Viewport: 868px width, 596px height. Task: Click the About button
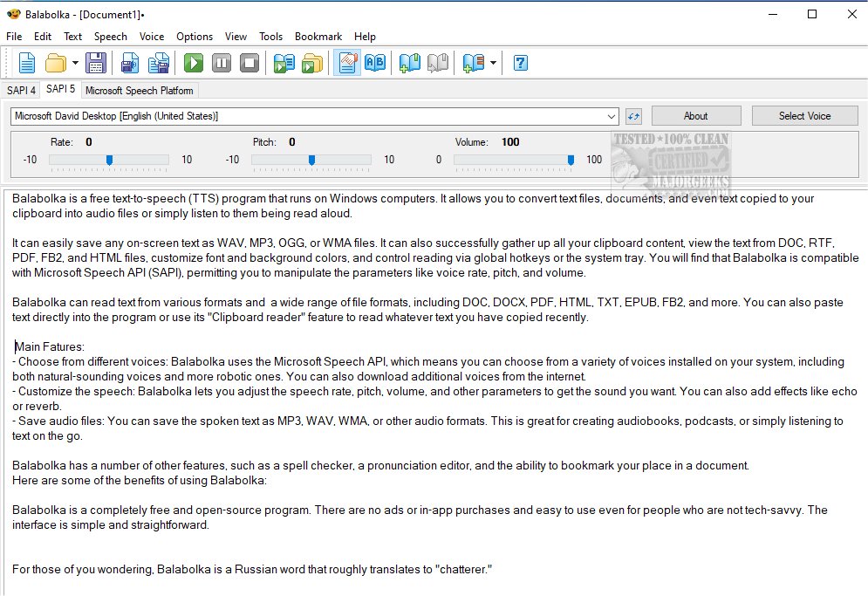pyautogui.click(x=695, y=116)
